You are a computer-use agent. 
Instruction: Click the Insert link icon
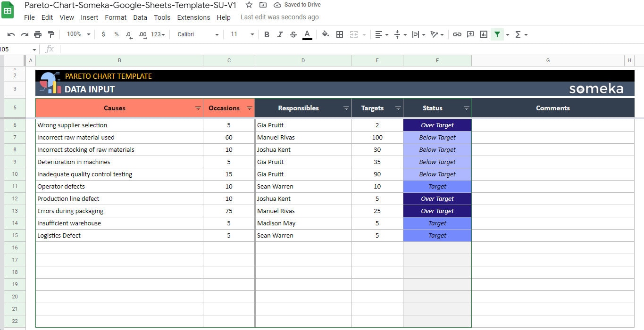coord(456,34)
